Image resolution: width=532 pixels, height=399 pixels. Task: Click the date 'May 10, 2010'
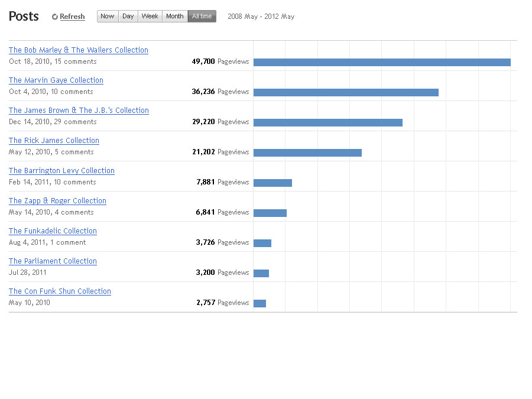tap(30, 303)
